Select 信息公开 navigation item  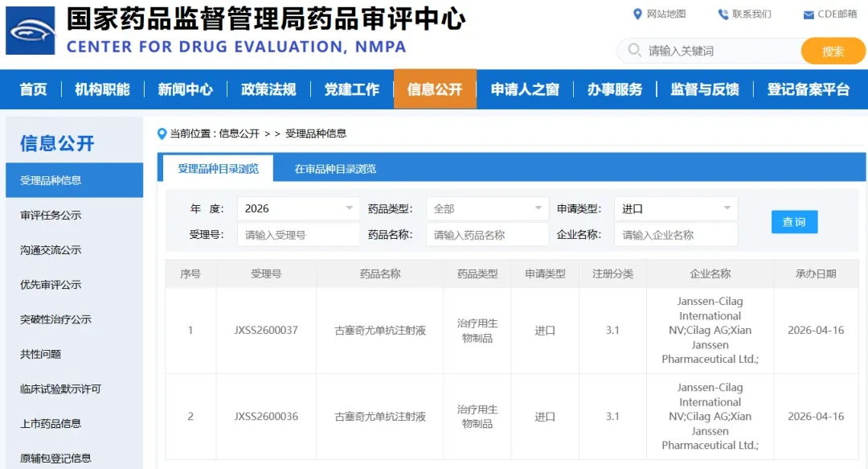[x=435, y=89]
